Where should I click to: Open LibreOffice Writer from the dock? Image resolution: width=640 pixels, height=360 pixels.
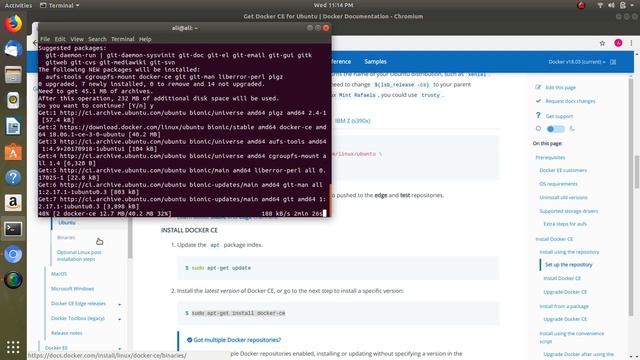13,126
